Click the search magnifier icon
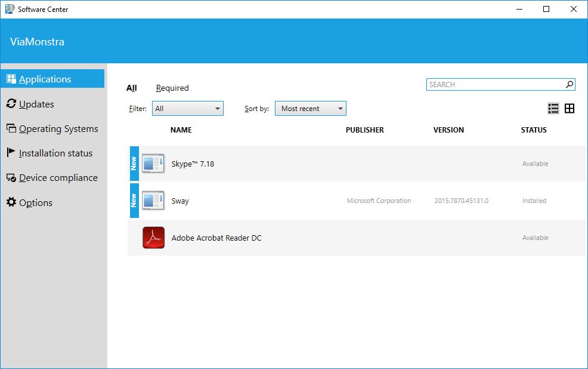 [569, 84]
